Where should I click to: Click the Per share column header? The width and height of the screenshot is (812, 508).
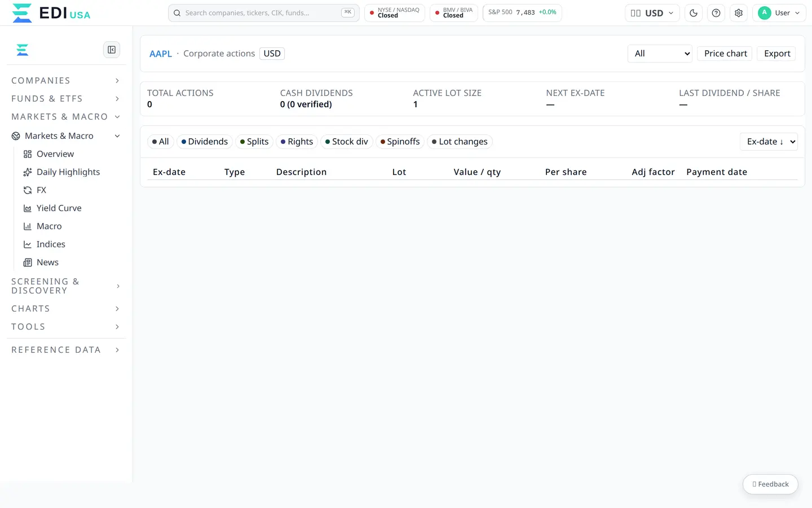(566, 172)
